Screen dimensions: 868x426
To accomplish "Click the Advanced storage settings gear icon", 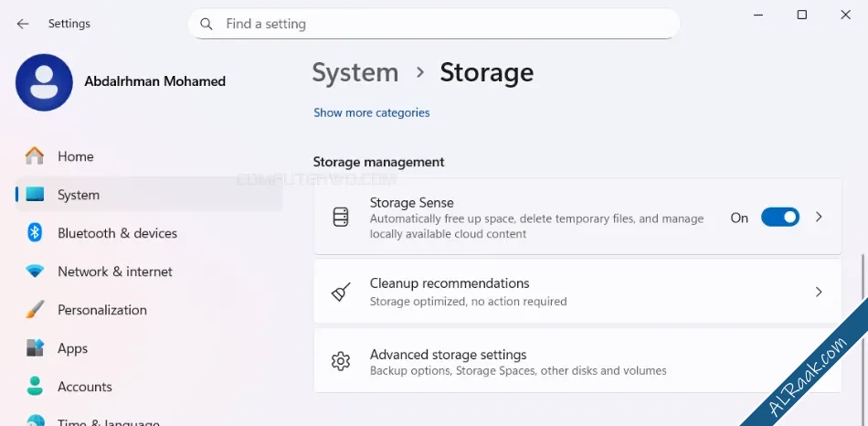I will (341, 361).
